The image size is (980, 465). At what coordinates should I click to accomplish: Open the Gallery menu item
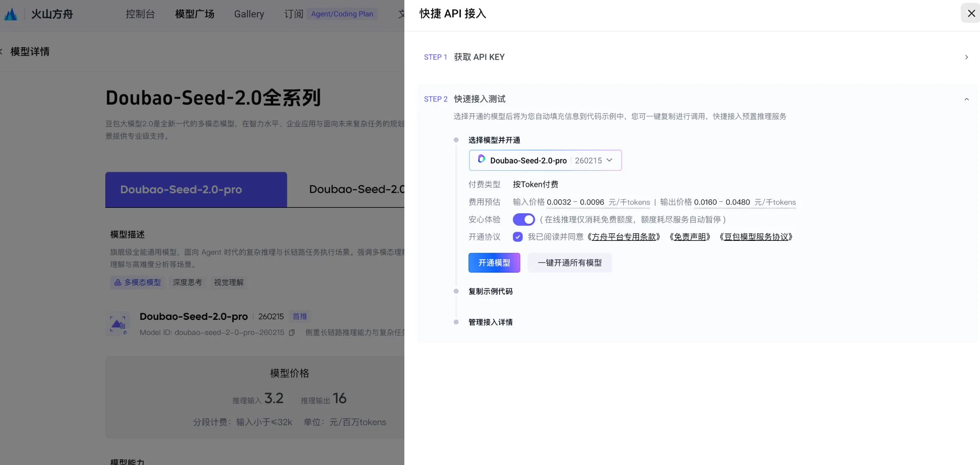(249, 14)
